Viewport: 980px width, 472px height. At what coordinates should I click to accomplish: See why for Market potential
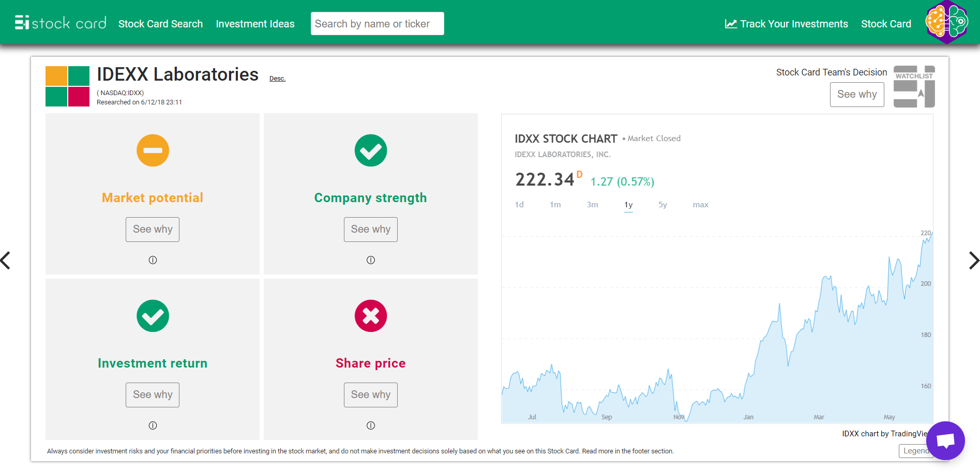(x=153, y=230)
